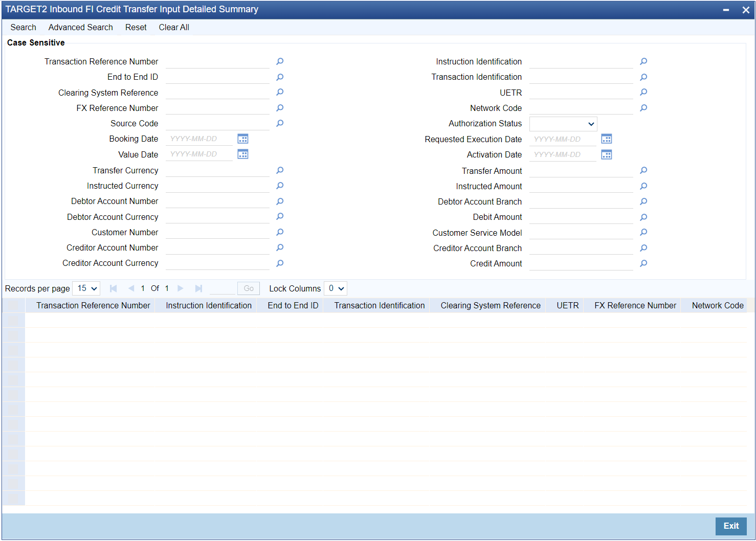
Task: Open lookup for Debtor Account Branch
Action: 643,201
